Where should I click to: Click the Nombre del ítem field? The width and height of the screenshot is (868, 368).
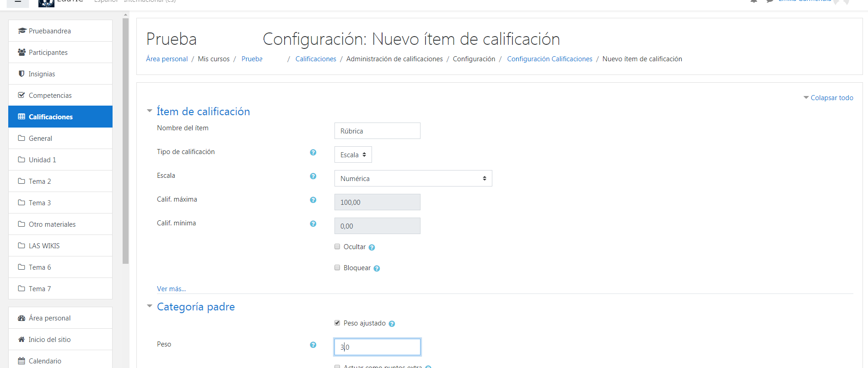point(377,131)
